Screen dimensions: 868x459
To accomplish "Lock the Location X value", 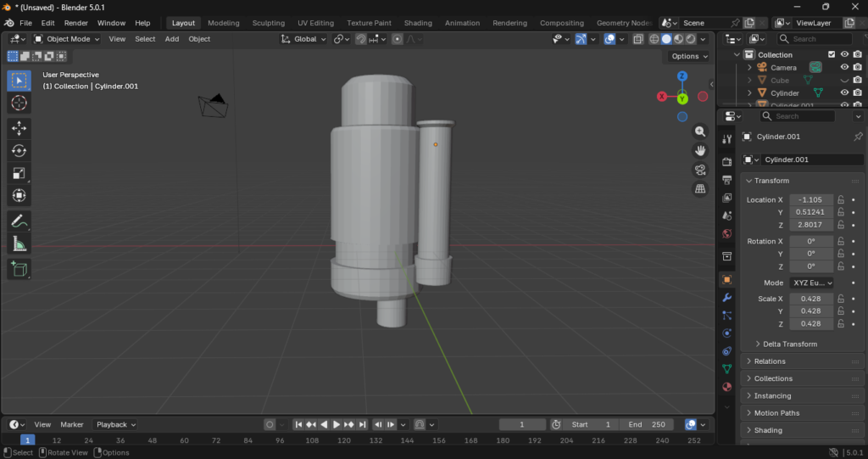I will pos(841,200).
